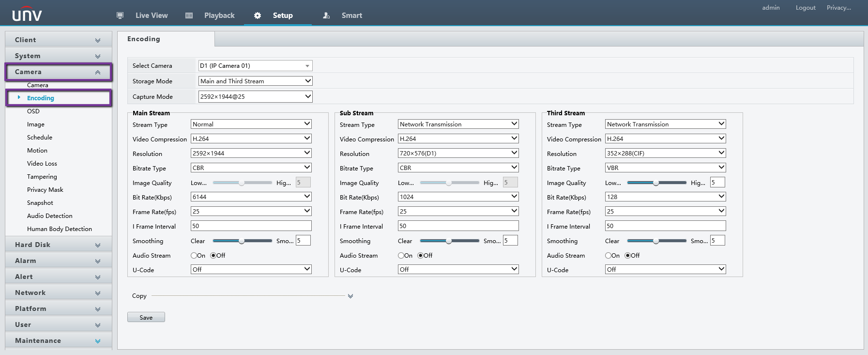Click the UNV logo
Screen dimensions: 868x355
tap(27, 15)
